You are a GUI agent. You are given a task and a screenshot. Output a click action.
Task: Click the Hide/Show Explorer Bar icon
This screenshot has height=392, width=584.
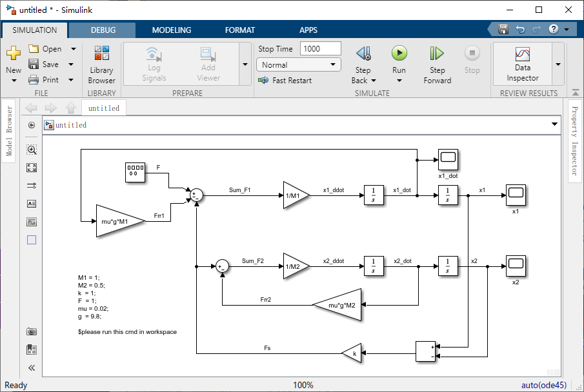click(32, 125)
